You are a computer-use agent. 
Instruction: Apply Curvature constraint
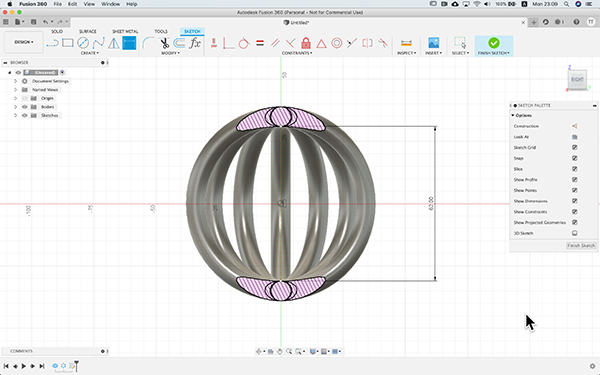click(383, 43)
